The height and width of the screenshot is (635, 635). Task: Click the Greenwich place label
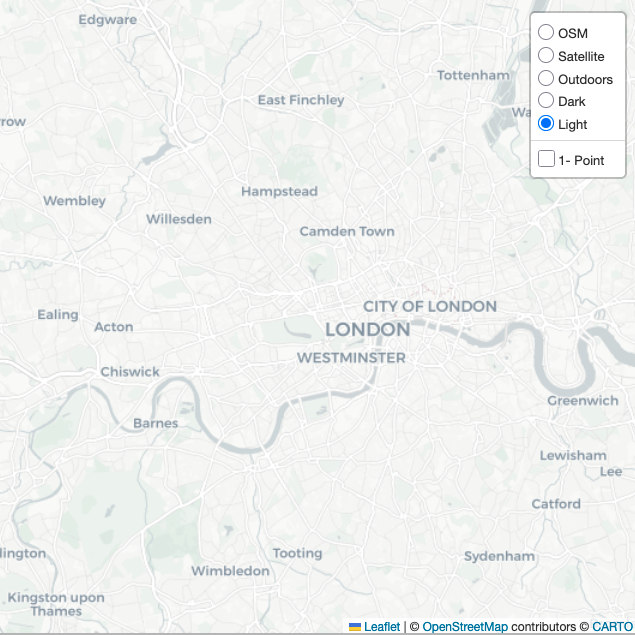pos(583,401)
